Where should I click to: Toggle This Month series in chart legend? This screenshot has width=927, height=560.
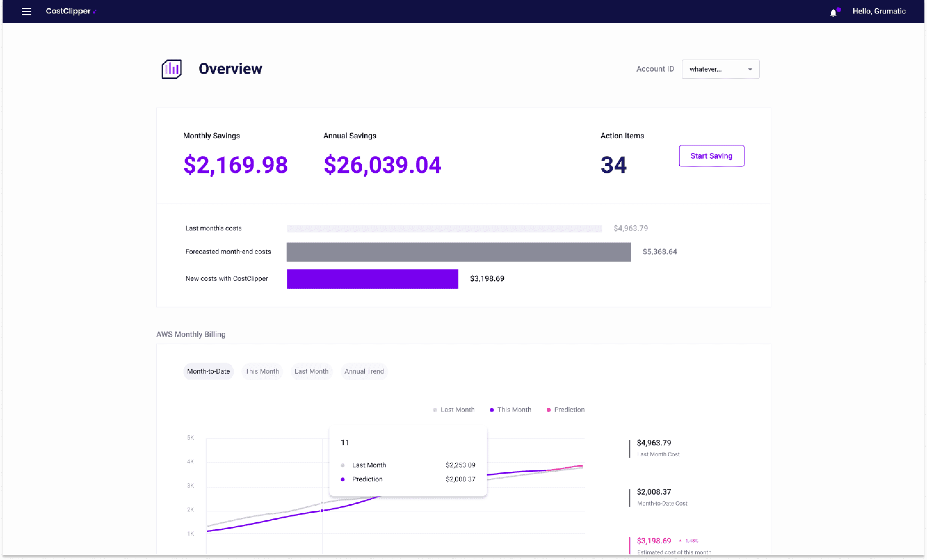point(511,410)
